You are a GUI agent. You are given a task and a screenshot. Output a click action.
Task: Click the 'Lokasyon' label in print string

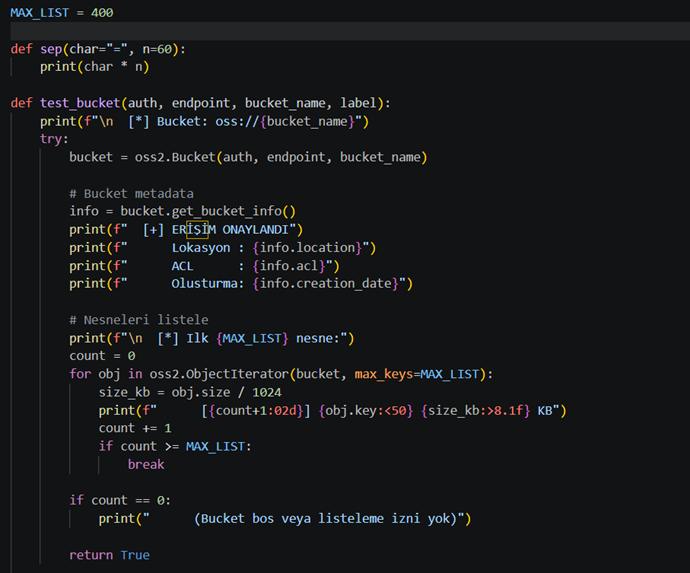(201, 248)
